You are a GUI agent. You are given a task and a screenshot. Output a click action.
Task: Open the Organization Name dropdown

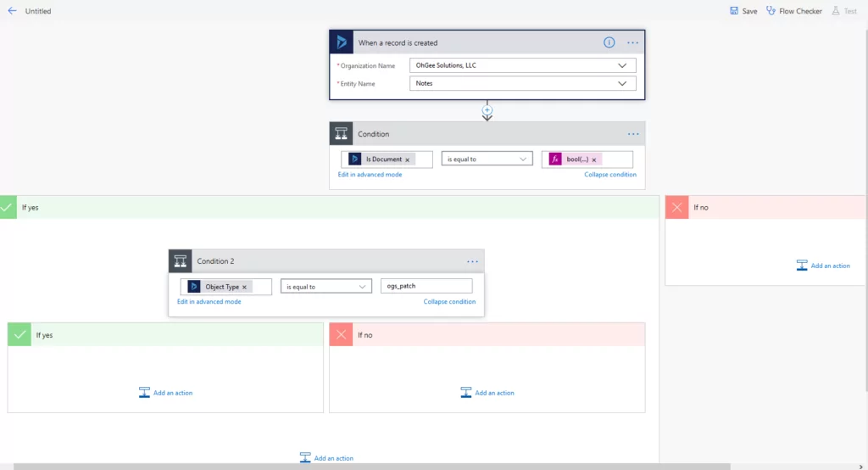coord(522,65)
